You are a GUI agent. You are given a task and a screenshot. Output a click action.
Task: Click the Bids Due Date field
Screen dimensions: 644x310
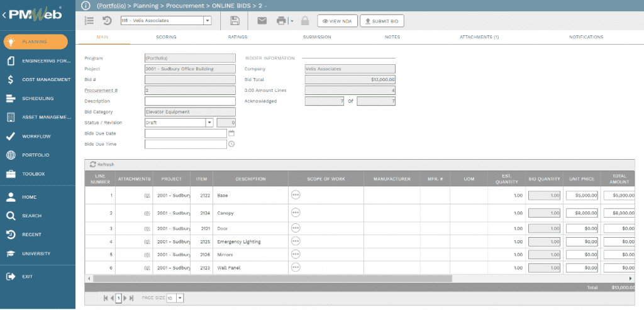(186, 133)
